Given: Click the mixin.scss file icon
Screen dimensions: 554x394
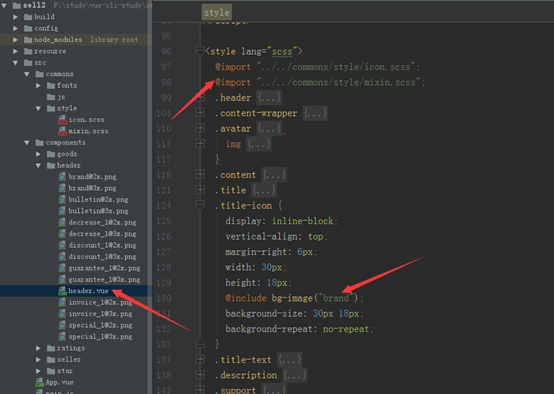Looking at the screenshot, I should click(63, 131).
